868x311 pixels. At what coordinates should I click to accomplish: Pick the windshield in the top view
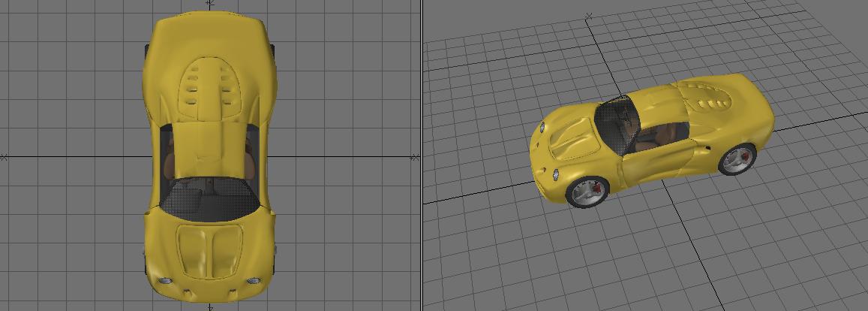click(x=210, y=200)
